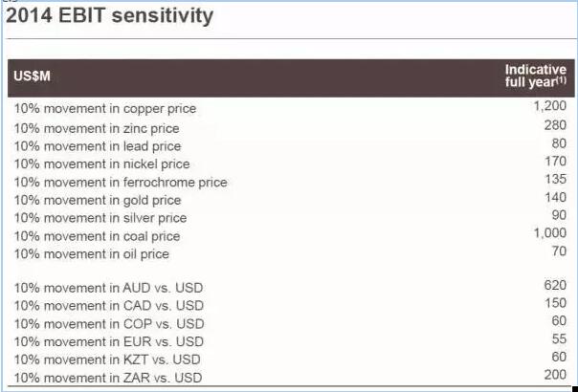Click the 170 nickel value
Image resolution: width=578 pixels, height=392 pixels.
click(x=555, y=162)
